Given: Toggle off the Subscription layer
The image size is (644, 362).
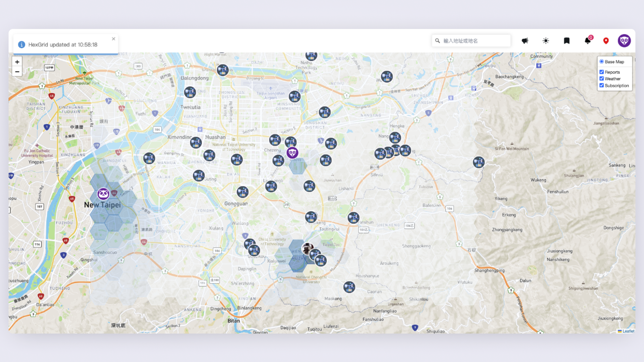Looking at the screenshot, I should coord(602,85).
